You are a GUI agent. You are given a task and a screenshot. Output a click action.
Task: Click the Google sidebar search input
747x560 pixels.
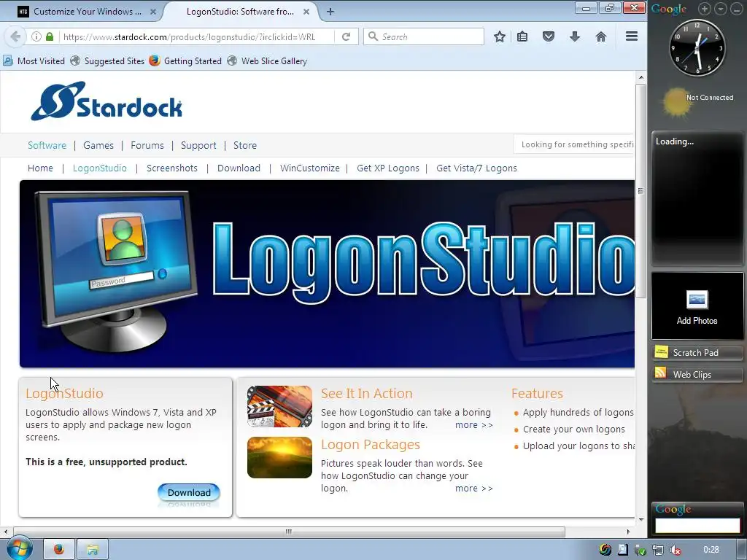pyautogui.click(x=697, y=525)
